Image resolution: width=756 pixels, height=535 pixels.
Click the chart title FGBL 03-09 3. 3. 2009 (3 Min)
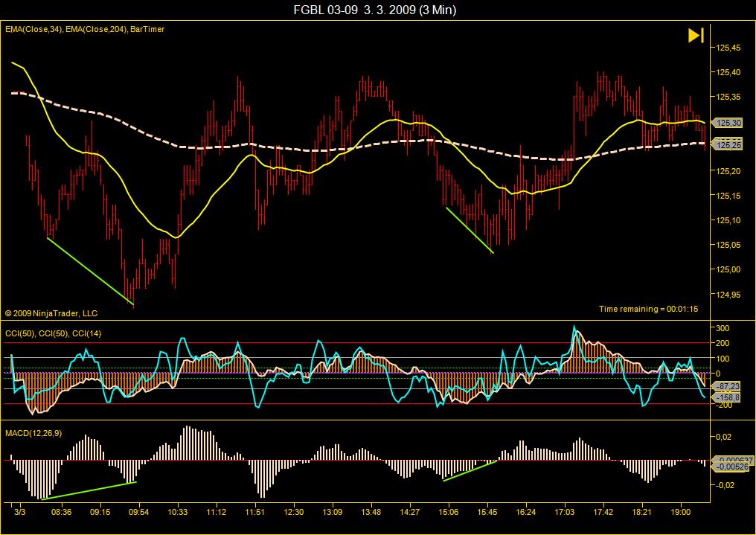click(374, 10)
